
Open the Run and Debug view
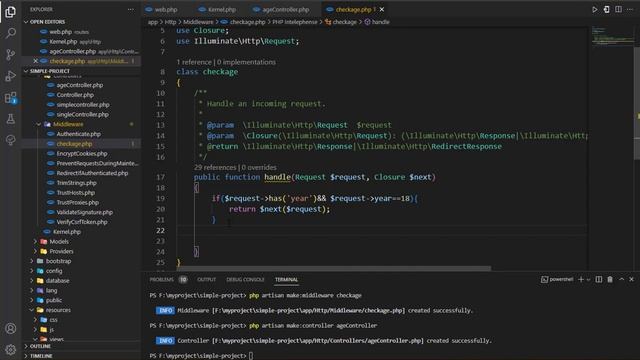[11, 76]
